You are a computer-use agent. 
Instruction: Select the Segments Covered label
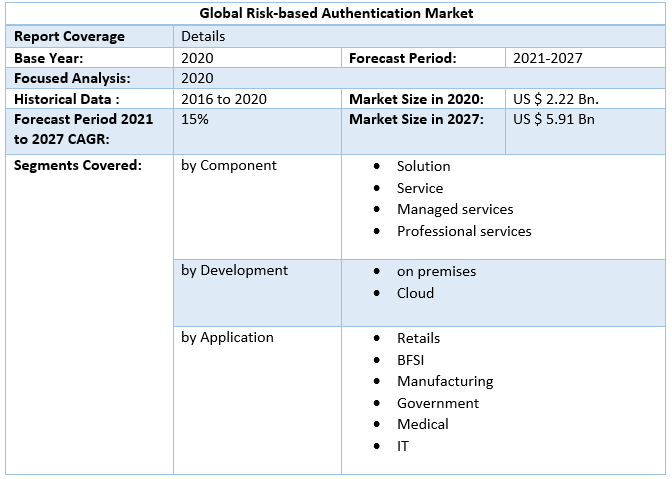(x=77, y=165)
